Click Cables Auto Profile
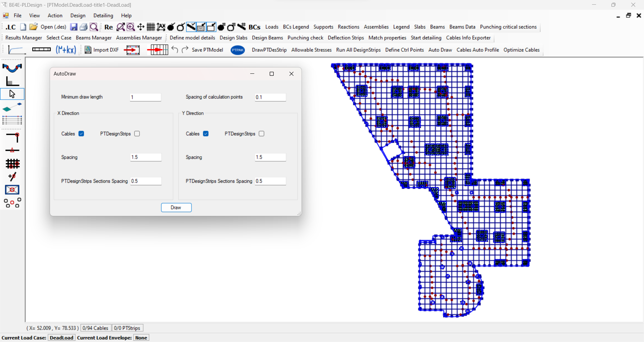Viewport: 644px width, 342px height. 478,50
